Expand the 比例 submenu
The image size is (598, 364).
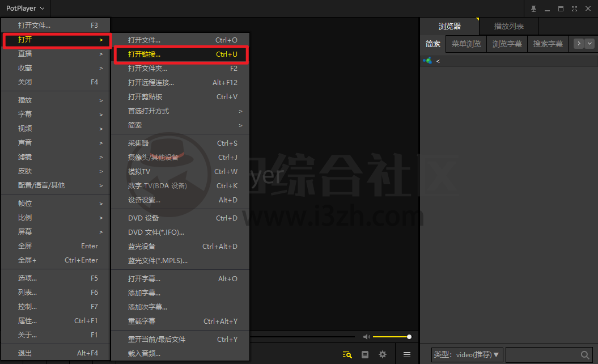coord(56,218)
